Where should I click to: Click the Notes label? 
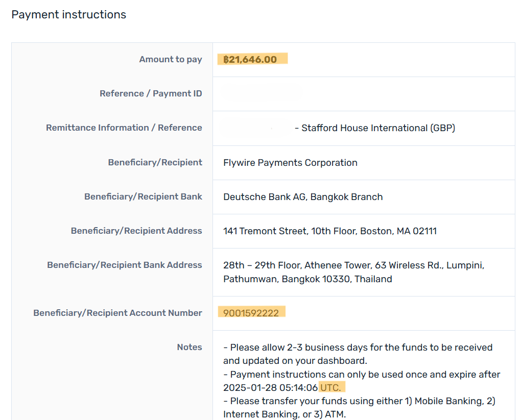click(189, 348)
